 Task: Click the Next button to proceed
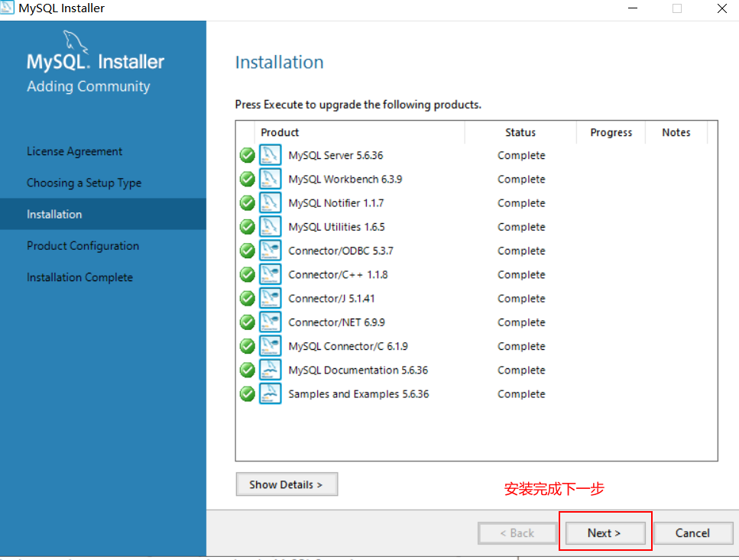pos(604,532)
